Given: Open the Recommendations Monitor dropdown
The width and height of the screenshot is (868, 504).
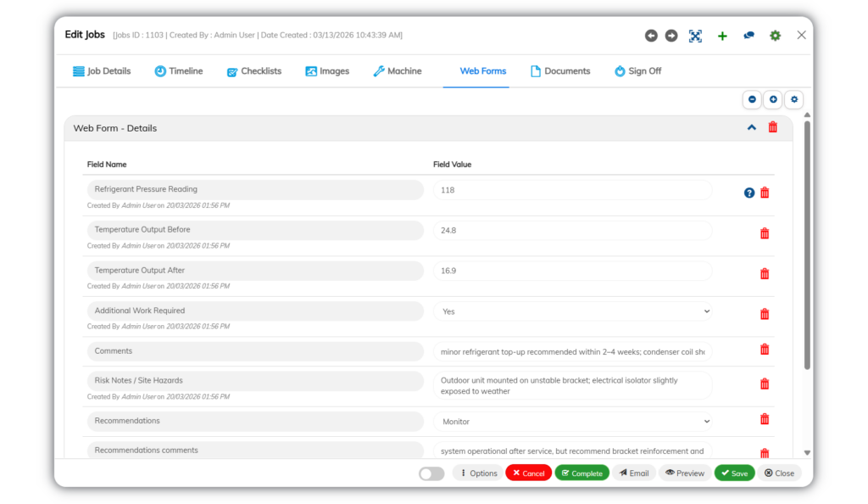Looking at the screenshot, I should tap(572, 422).
